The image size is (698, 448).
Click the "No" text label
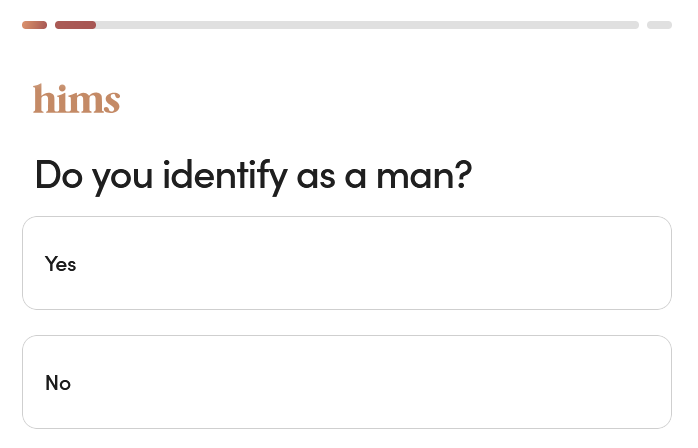click(58, 383)
